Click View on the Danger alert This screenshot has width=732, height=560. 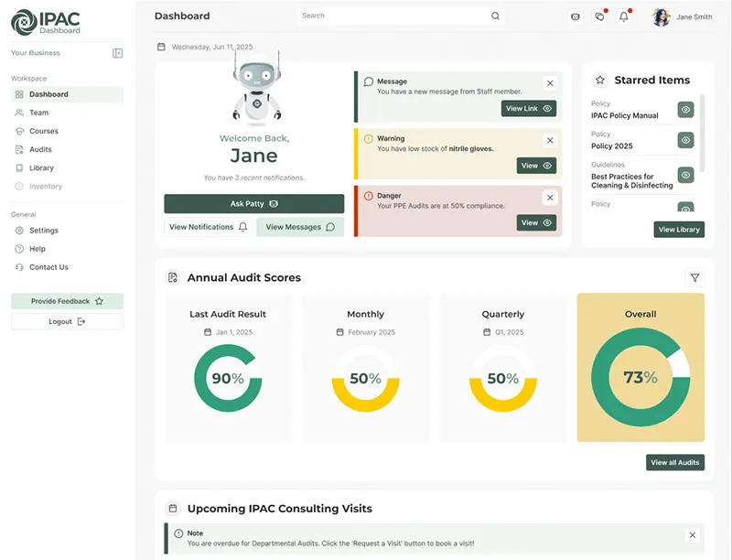click(x=536, y=222)
